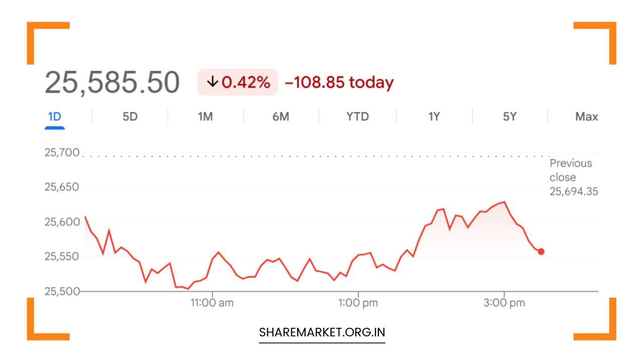Open the SHAREMARKET.ORG.IN link
Image resolution: width=644 pixels, height=362 pixels.
pyautogui.click(x=322, y=332)
